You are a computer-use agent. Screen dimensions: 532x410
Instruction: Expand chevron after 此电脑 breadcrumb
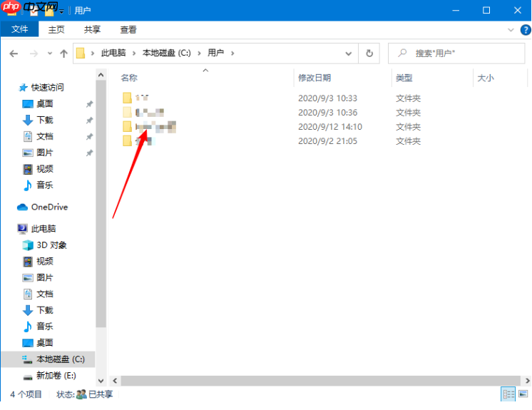pyautogui.click(x=134, y=53)
